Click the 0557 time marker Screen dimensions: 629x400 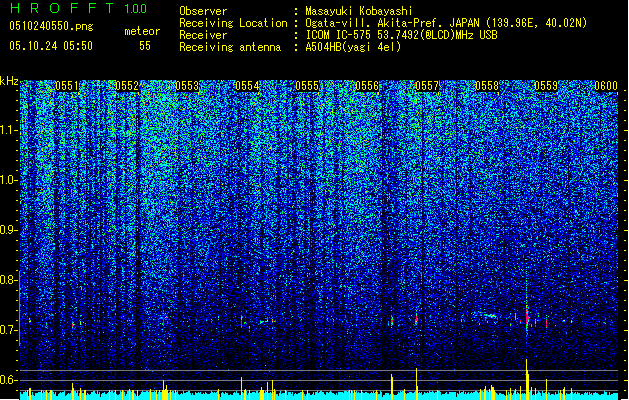pos(427,86)
